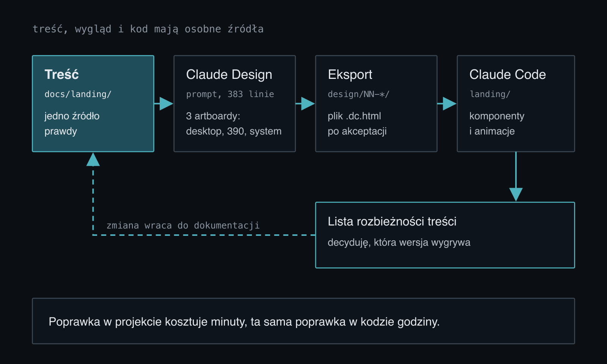The height and width of the screenshot is (364, 607).
Task: Select the 'Eksport' box title
Action: point(350,75)
